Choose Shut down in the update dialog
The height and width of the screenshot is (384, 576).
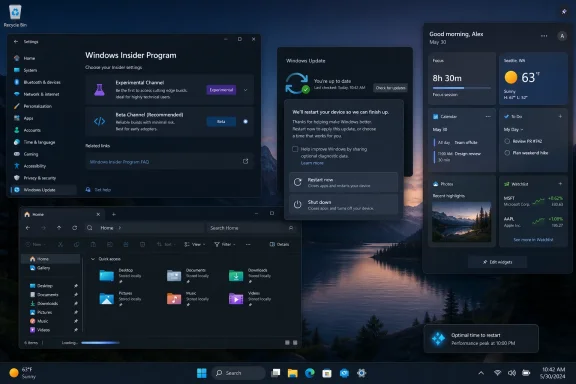point(343,205)
